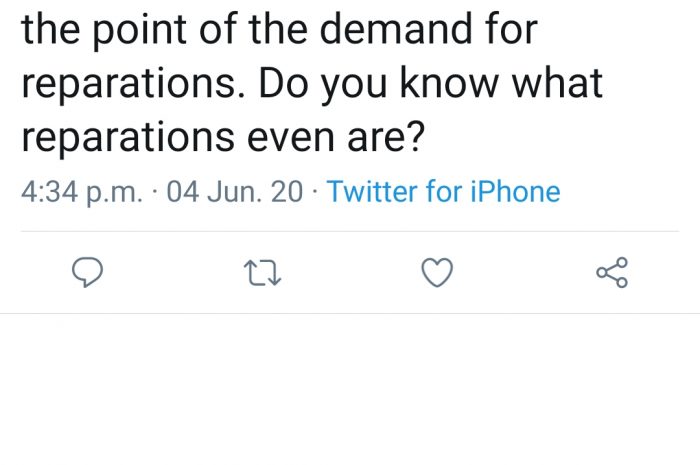The height and width of the screenshot is (465, 700).
Task: Click the word "point" in the tweet
Action: pos(140,30)
